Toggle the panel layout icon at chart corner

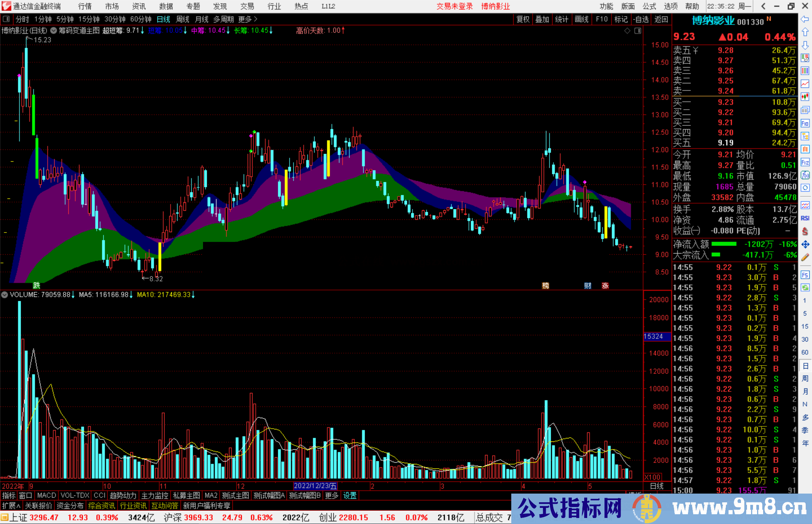(638, 31)
